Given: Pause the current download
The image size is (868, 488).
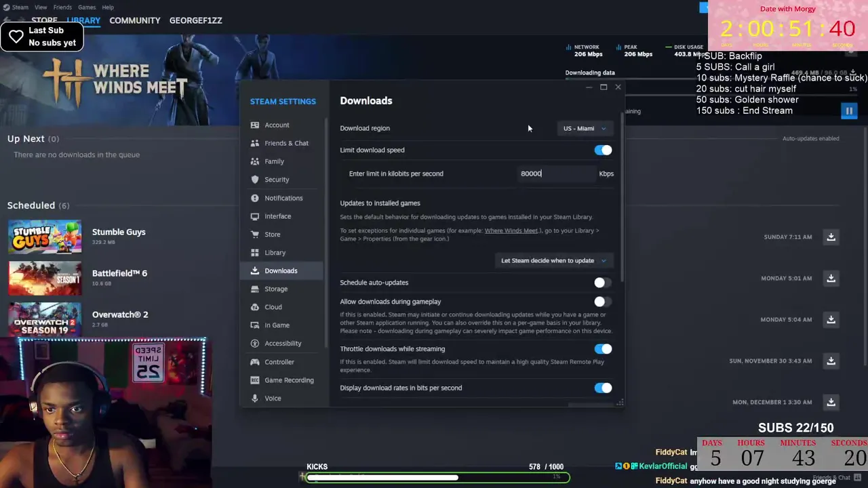Looking at the screenshot, I should 849,110.
